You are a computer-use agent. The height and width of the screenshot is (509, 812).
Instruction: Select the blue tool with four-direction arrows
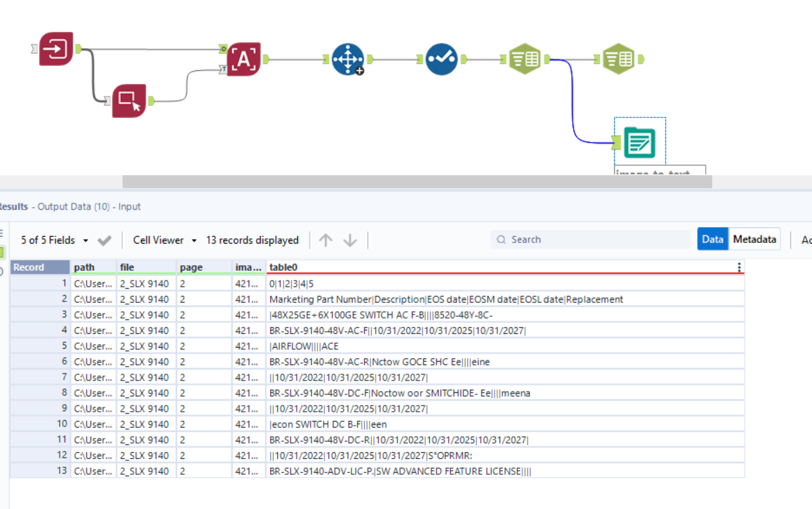(348, 59)
